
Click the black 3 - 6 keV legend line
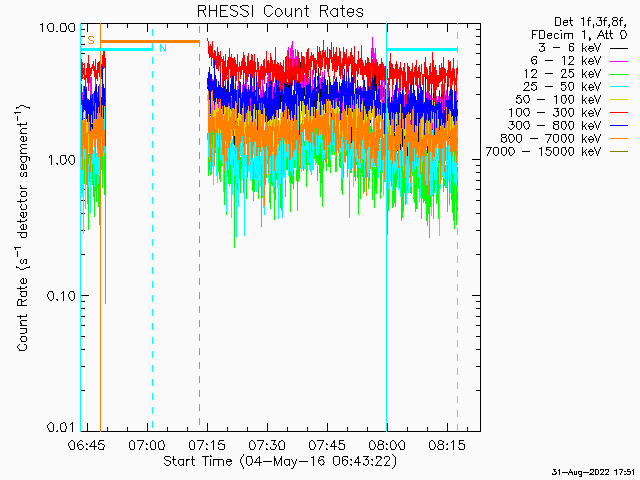[619, 48]
